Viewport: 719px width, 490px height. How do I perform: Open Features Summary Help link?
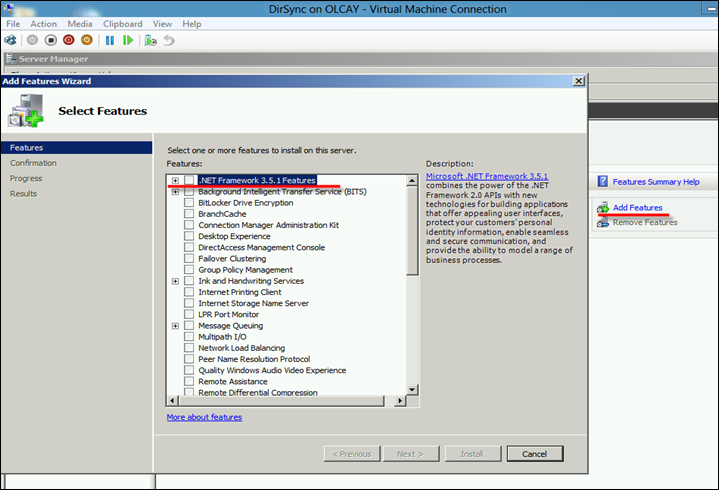point(656,182)
